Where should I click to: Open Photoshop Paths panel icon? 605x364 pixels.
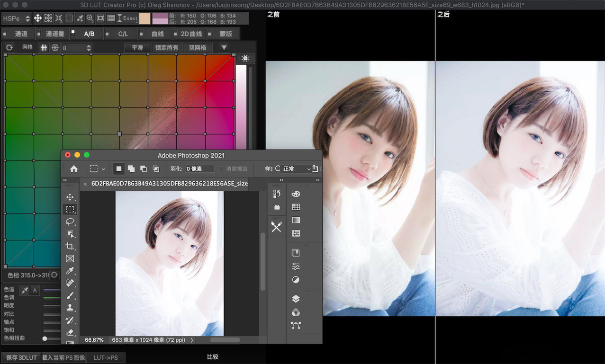pos(296,326)
